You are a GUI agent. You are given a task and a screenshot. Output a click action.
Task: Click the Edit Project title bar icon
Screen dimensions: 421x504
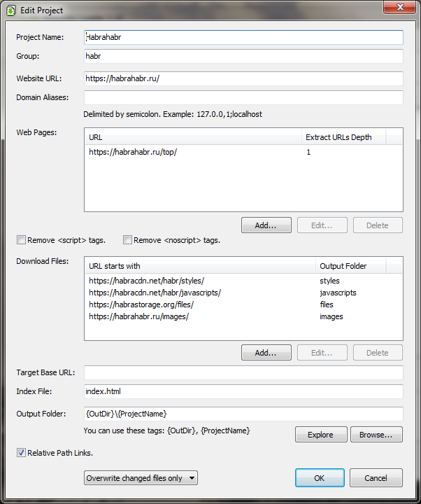point(11,10)
